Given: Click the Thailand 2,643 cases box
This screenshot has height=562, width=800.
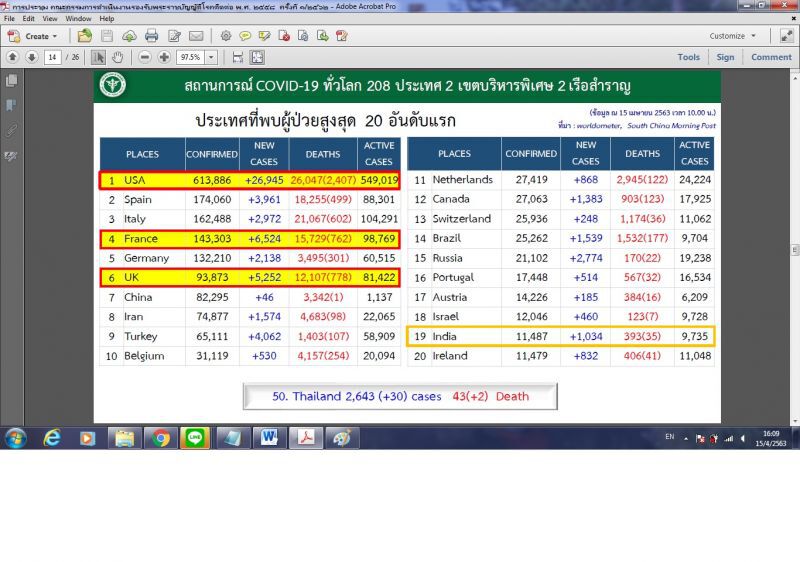Looking at the screenshot, I should [400, 396].
